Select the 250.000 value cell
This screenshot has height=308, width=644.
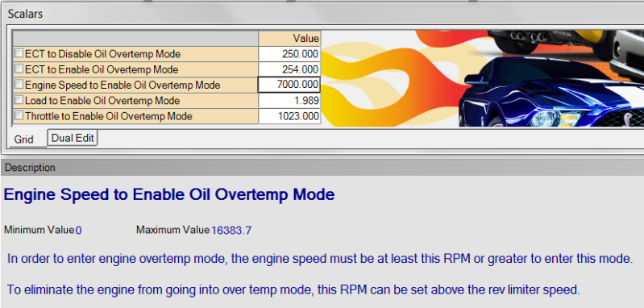(289, 54)
